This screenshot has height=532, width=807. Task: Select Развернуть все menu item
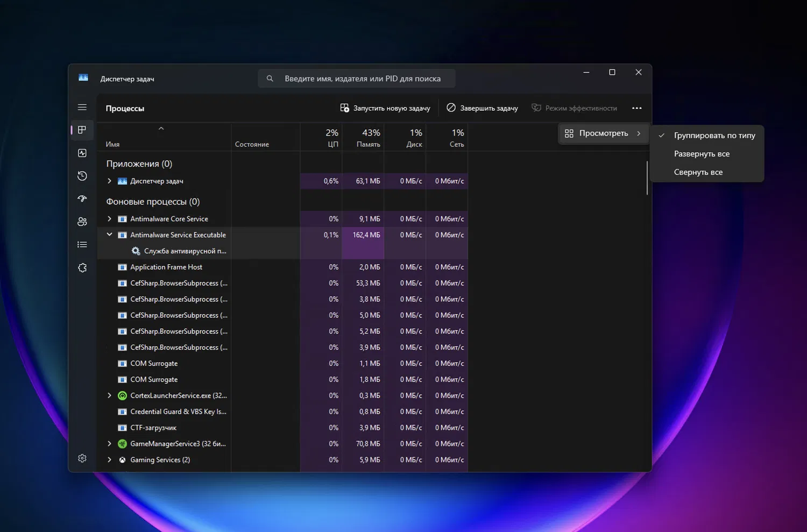pos(702,154)
